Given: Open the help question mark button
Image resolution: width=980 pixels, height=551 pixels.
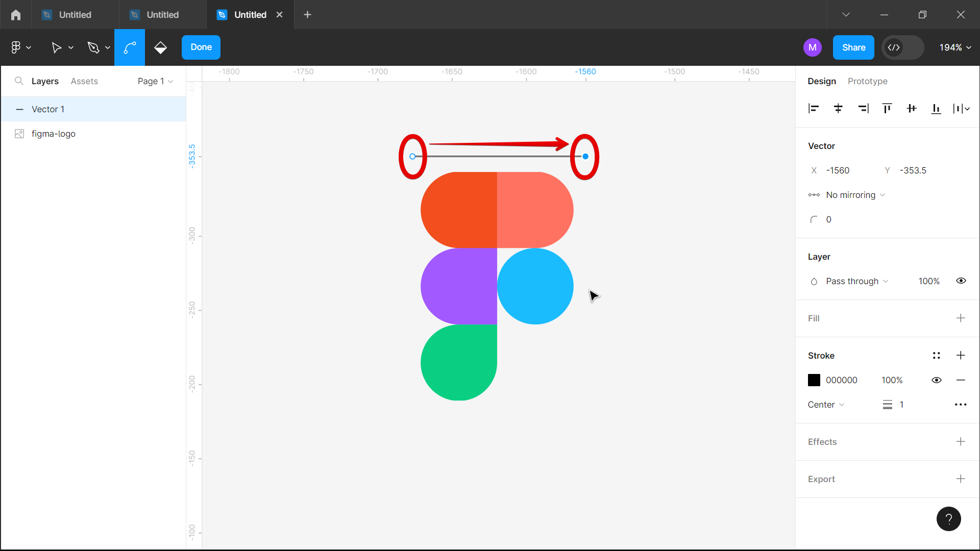Looking at the screenshot, I should 948,519.
